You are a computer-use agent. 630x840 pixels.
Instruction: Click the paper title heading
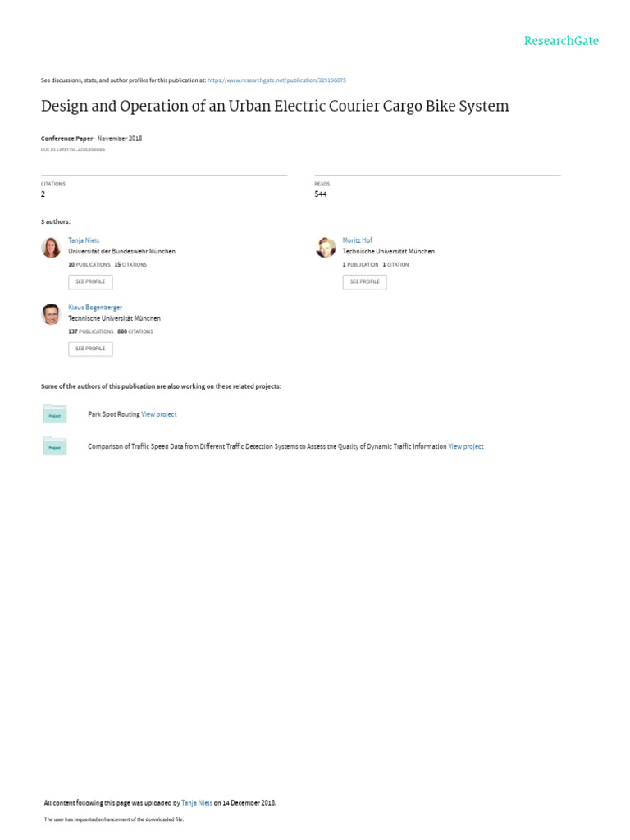click(275, 107)
